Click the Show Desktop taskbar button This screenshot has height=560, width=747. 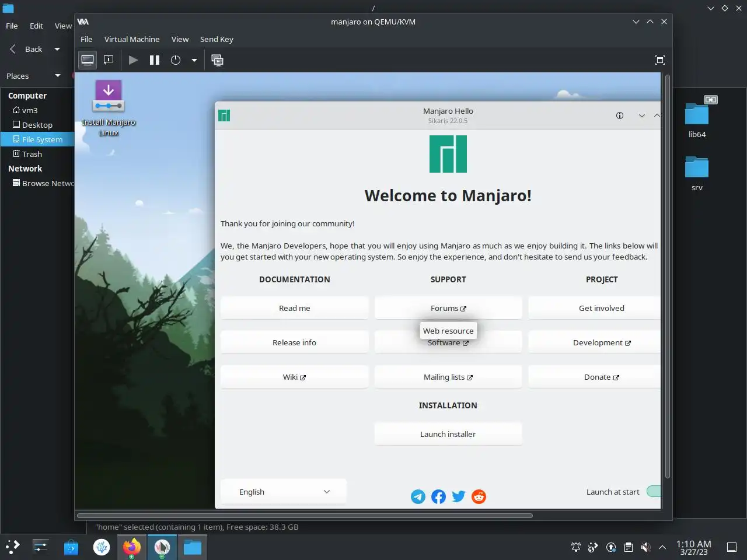coord(732,547)
